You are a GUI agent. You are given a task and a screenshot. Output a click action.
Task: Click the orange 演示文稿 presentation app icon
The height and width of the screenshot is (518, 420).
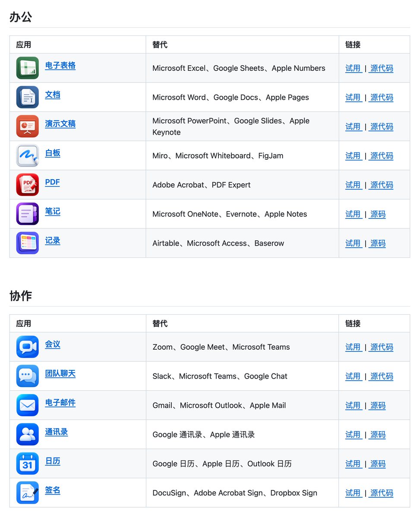click(28, 126)
